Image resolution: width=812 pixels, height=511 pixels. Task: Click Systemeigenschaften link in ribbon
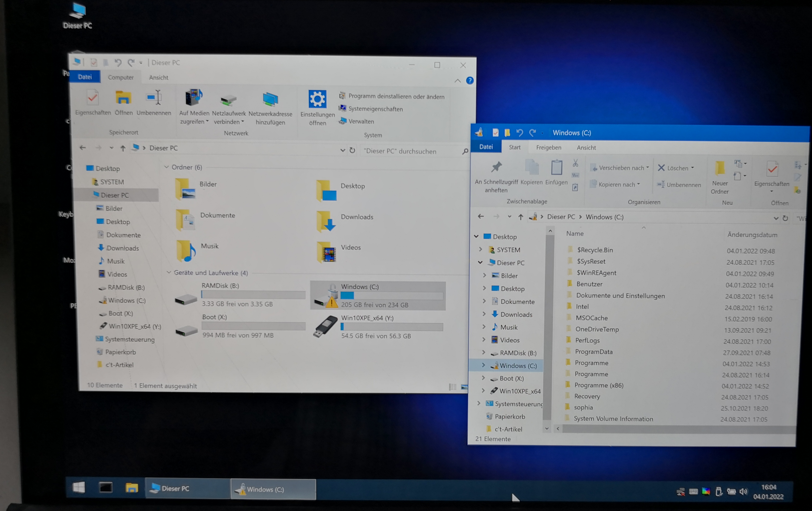coord(375,109)
